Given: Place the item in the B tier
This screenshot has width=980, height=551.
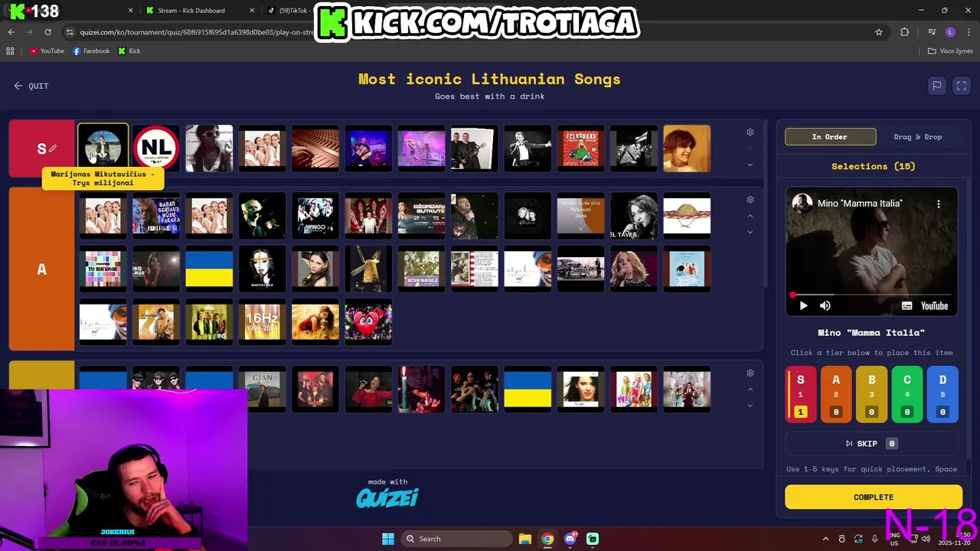Looking at the screenshot, I should click(x=871, y=394).
